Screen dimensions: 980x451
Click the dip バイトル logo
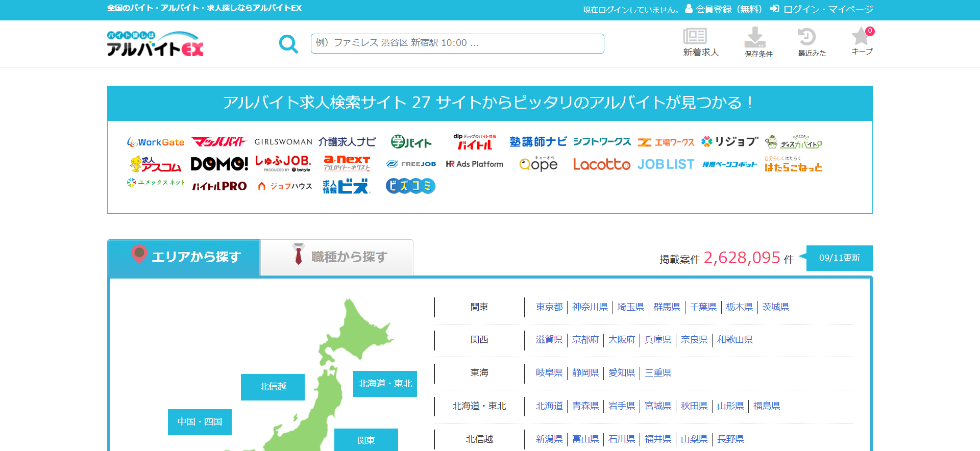tap(475, 142)
